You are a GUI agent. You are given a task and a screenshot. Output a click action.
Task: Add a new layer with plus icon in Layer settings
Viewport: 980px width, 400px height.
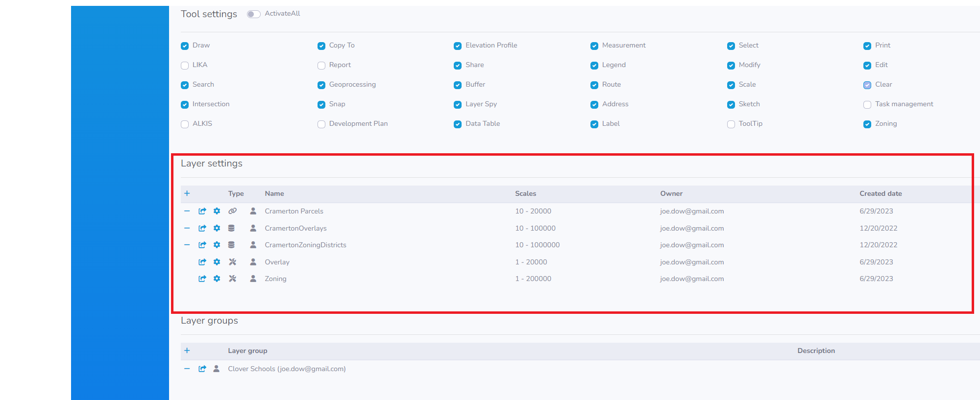click(187, 193)
